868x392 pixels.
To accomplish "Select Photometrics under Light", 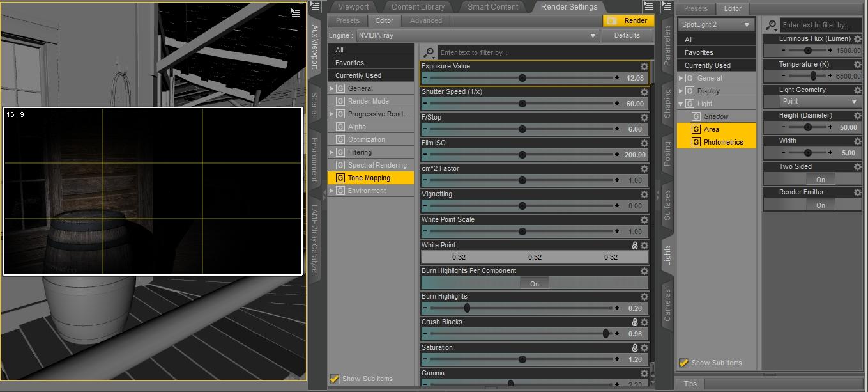I will pyautogui.click(x=717, y=142).
